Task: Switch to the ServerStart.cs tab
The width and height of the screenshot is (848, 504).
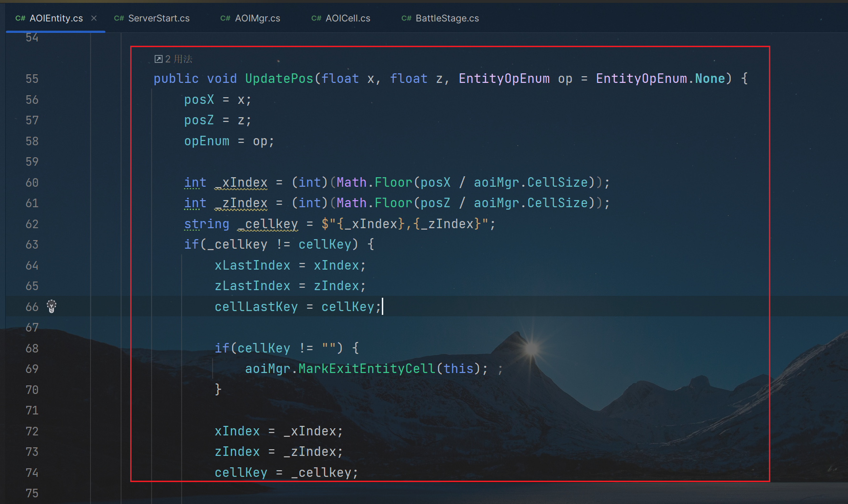Action: pos(158,19)
